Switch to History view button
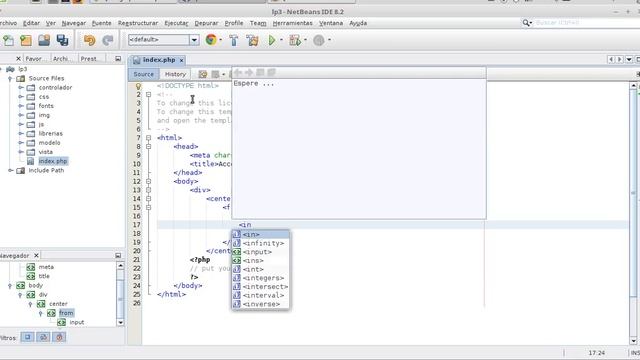 176,74
